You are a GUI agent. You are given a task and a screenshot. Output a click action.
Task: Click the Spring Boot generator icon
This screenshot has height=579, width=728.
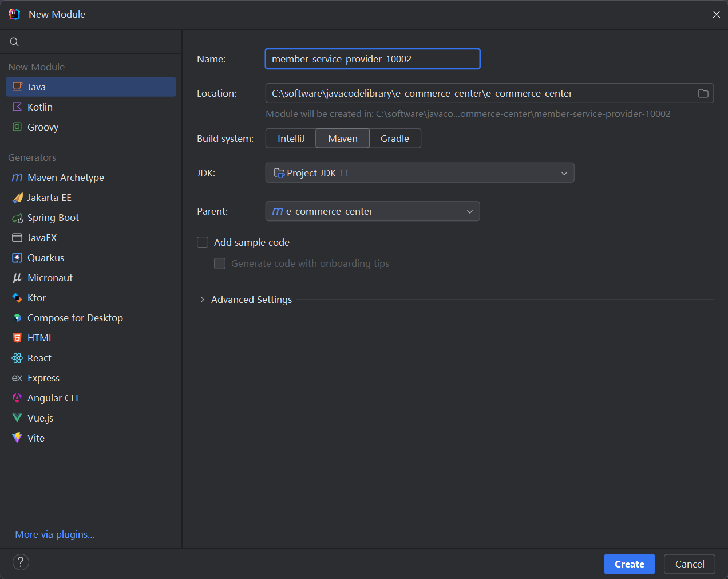17,218
